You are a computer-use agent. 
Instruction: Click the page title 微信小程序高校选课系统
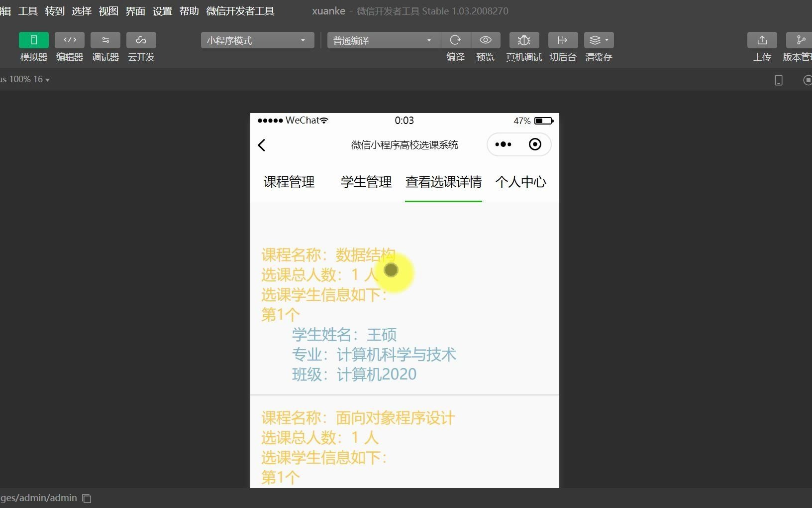(x=405, y=145)
